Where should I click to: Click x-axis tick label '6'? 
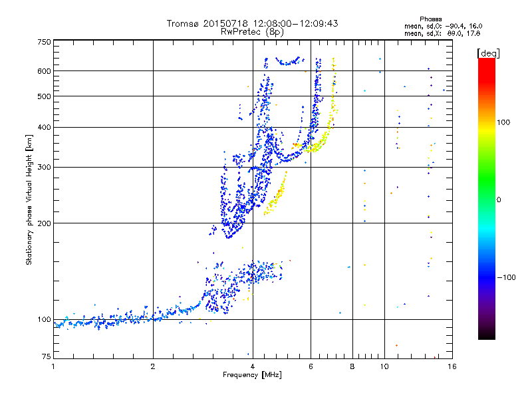click(x=311, y=366)
